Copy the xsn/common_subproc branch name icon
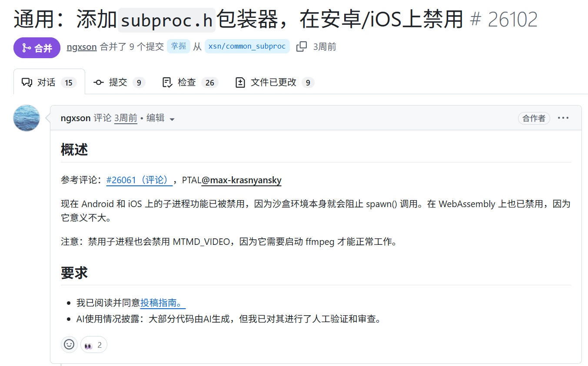588x366 pixels. (302, 47)
